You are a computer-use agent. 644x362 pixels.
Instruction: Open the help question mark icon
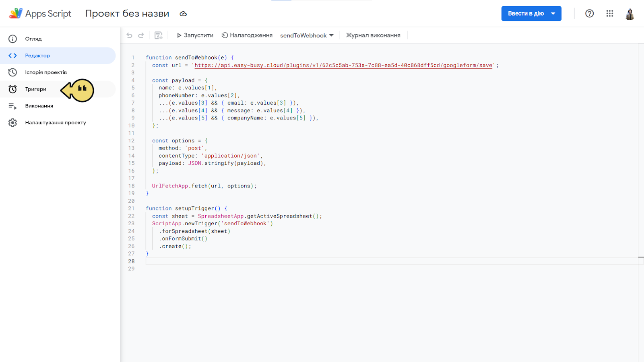[x=590, y=14]
